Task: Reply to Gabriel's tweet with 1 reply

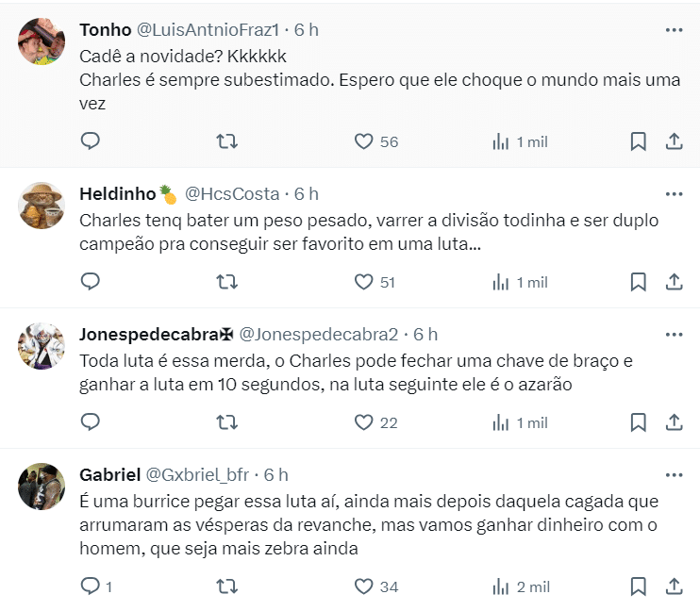Action: [91, 586]
